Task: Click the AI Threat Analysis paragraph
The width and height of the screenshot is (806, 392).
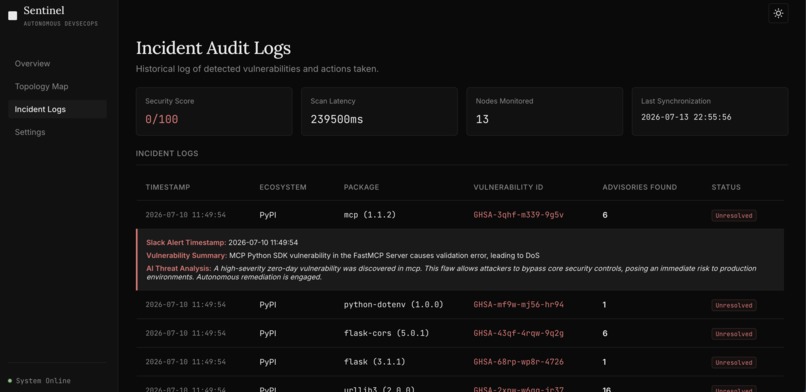Action: [x=451, y=272]
